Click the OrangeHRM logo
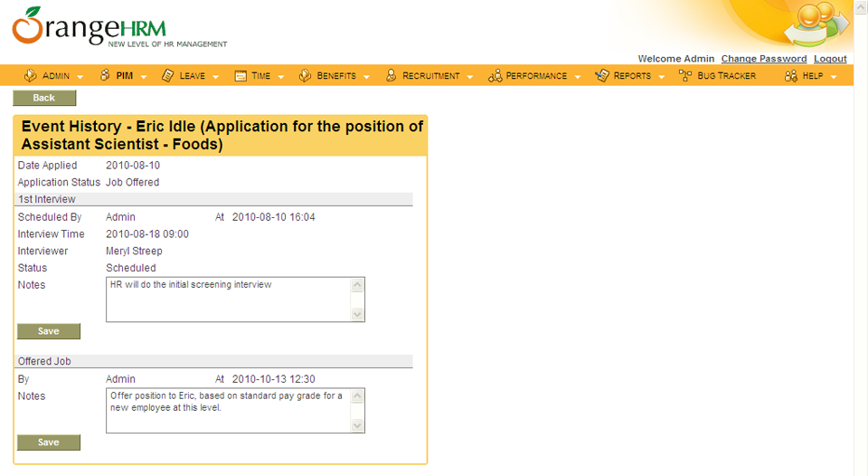The image size is (868, 476). 119,27
